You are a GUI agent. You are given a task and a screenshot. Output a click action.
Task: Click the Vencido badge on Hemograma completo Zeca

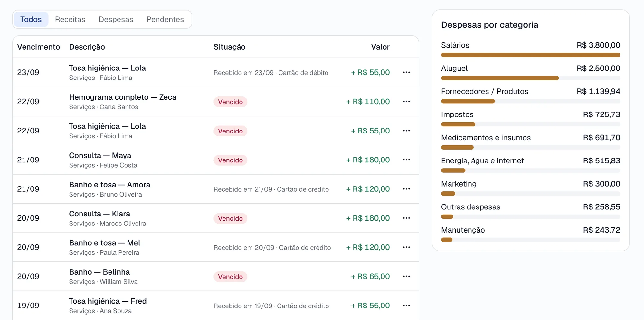click(231, 102)
